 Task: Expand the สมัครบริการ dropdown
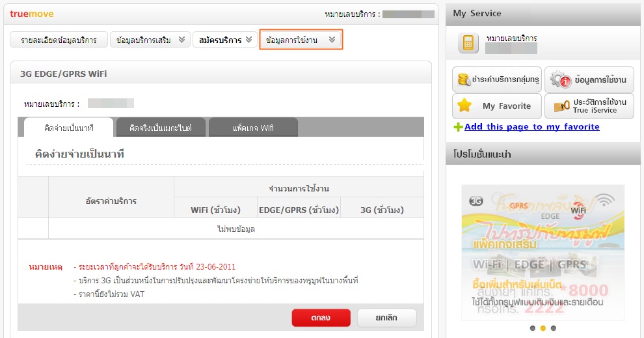(225, 40)
